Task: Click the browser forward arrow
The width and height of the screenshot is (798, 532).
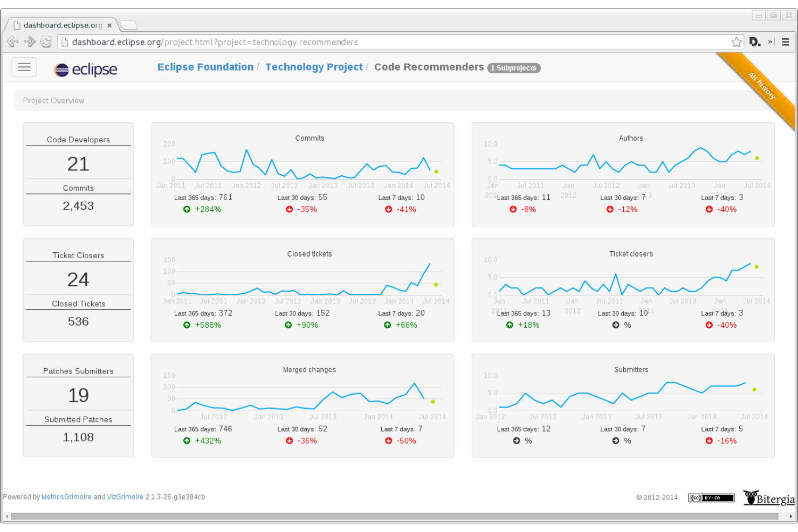Action: tap(30, 42)
